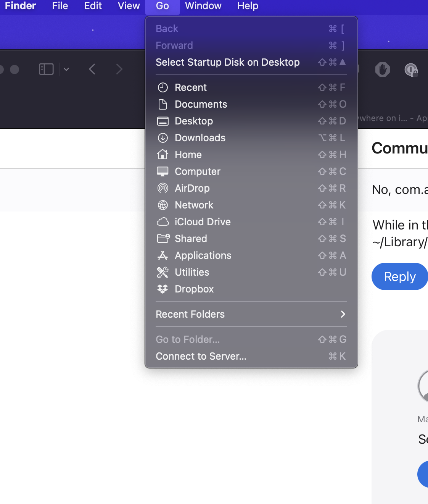The width and height of the screenshot is (428, 504).
Task: Open Dropbox from the Go menu
Action: click(251, 289)
